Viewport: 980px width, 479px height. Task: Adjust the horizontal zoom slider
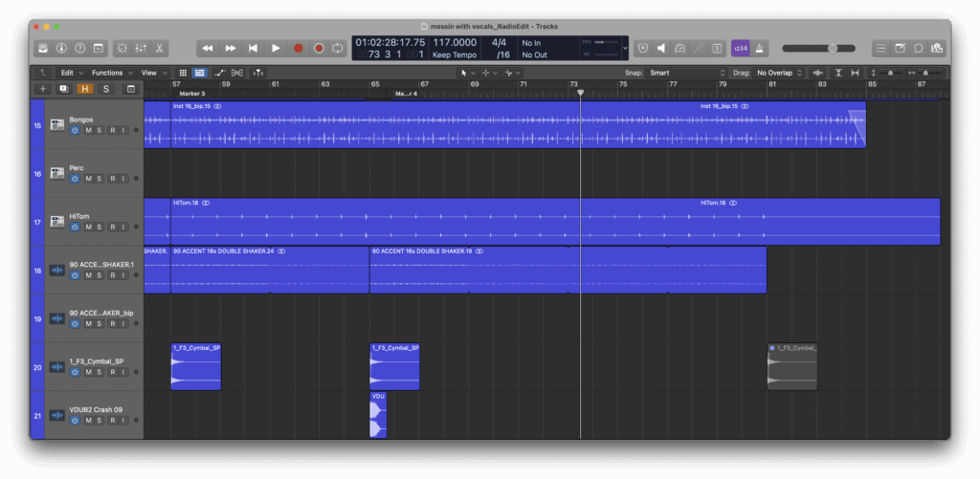[x=926, y=73]
